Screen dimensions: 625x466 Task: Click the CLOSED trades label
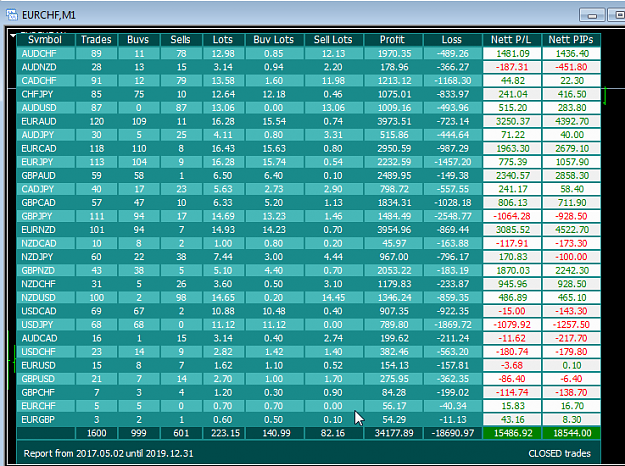pos(560,454)
